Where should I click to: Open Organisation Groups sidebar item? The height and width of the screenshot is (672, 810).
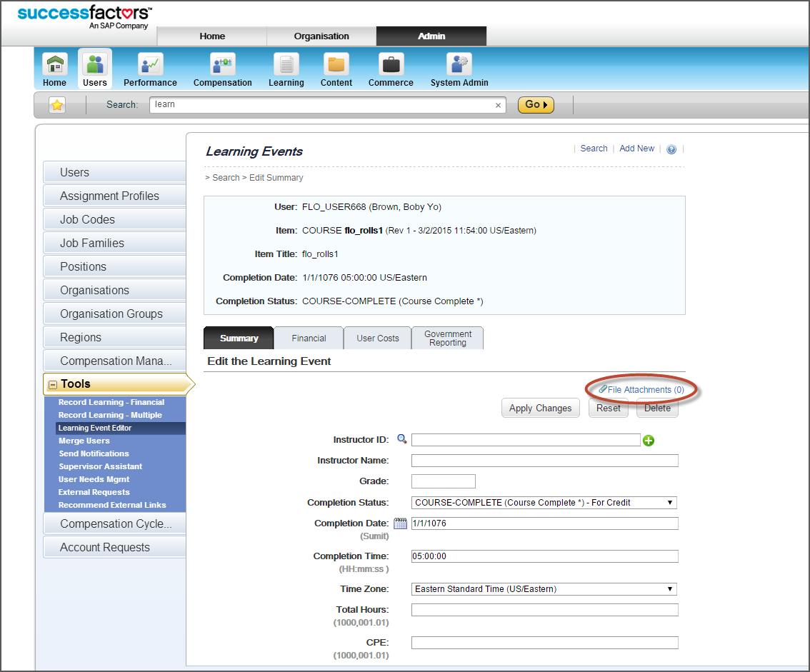click(x=115, y=314)
